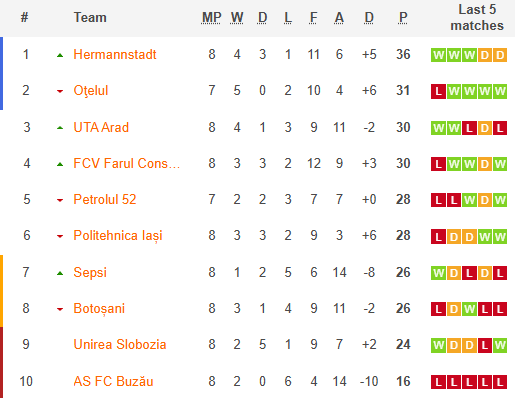
Task: Click the first green W badge for Unirea Slobozia
Action: [x=438, y=345]
